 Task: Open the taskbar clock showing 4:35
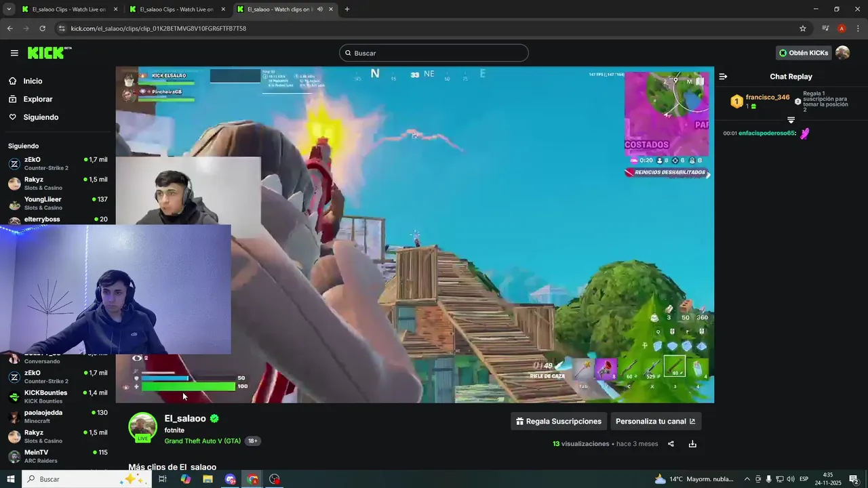pos(828,479)
